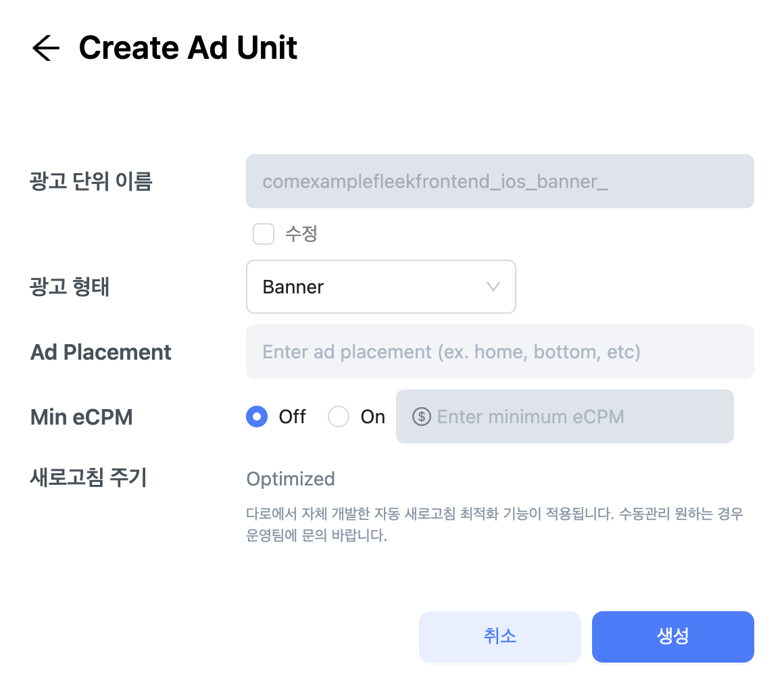
Task: Open the Banner ad format dropdown
Action: 381,287
